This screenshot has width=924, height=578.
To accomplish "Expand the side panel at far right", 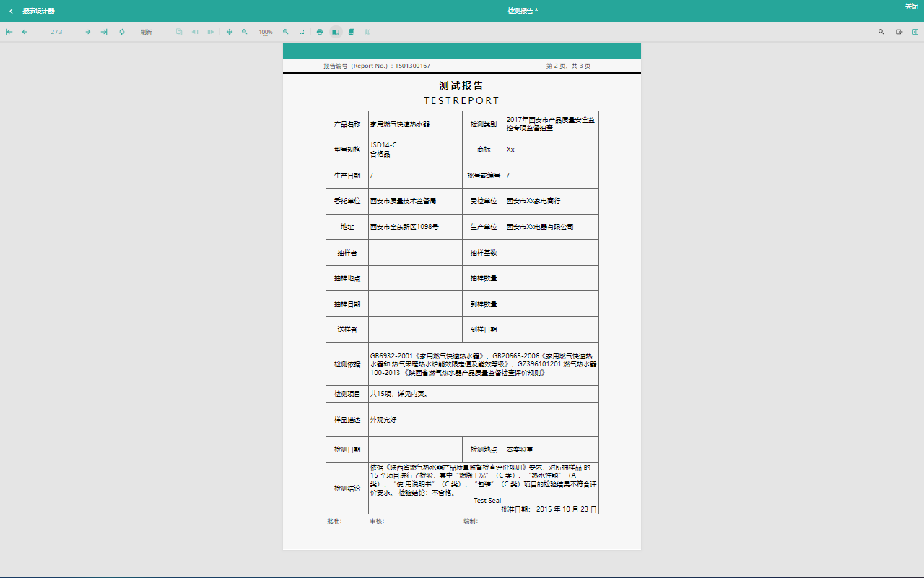I will pyautogui.click(x=915, y=32).
